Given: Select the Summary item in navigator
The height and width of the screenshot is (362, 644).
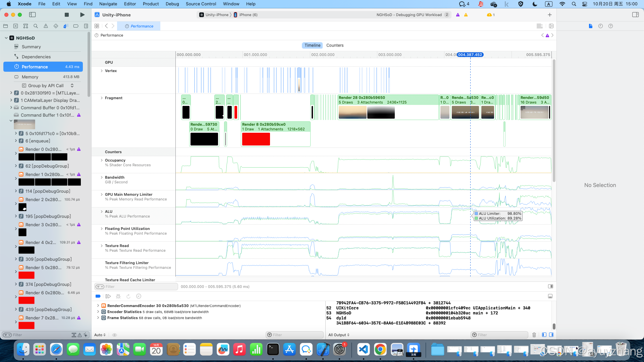Looking at the screenshot, I should click(31, 47).
